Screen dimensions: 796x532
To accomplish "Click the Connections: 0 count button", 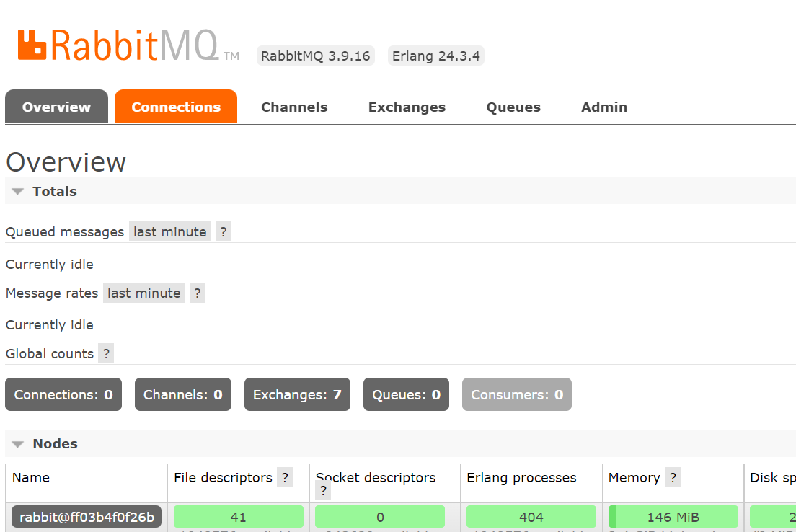I will coord(63,394).
